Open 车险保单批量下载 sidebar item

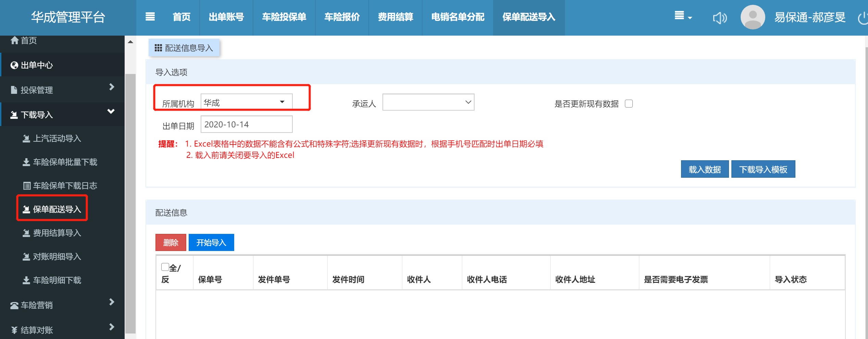coord(62,162)
